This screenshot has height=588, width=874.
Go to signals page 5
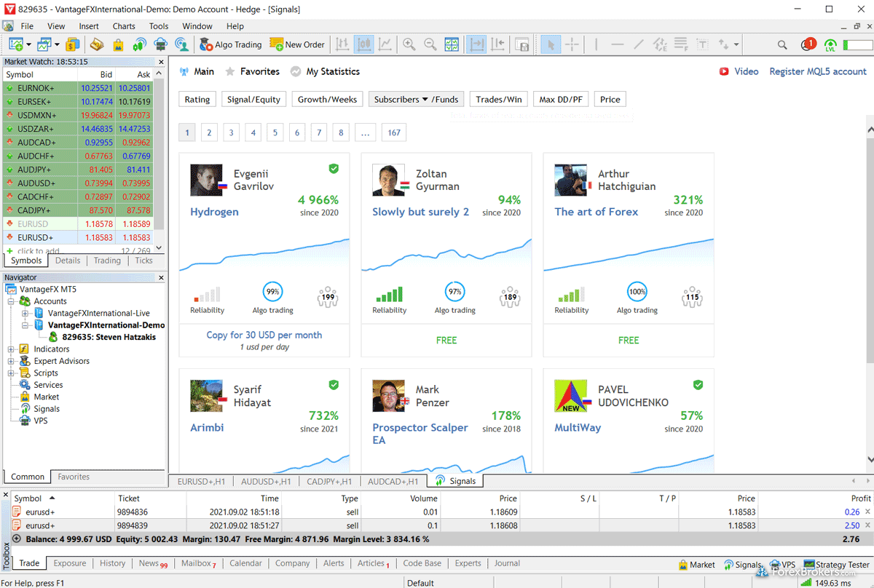275,132
